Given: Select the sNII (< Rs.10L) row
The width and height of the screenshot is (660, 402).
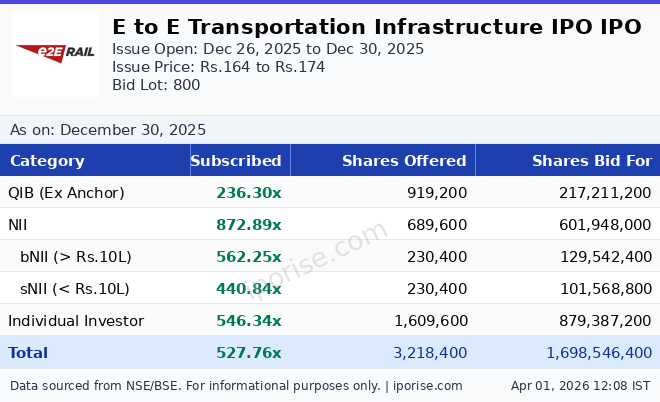Looking at the screenshot, I should (75, 289).
